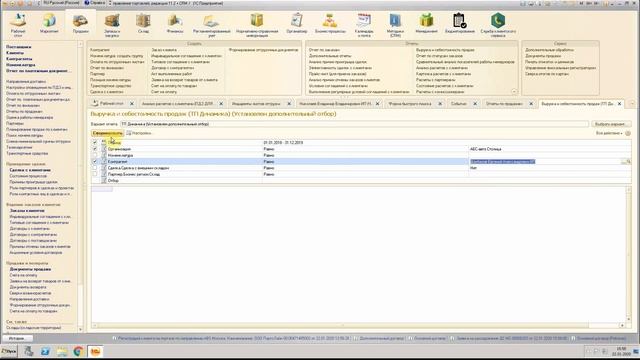Close the События tab
Viewport: 640px width, 360px height.
[x=475, y=104]
